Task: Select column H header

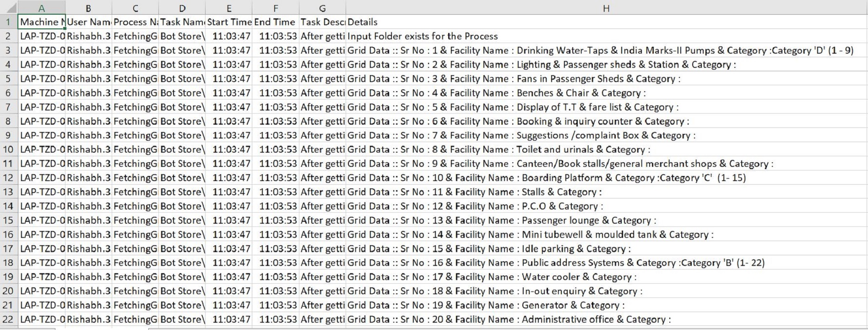Action: tap(606, 8)
